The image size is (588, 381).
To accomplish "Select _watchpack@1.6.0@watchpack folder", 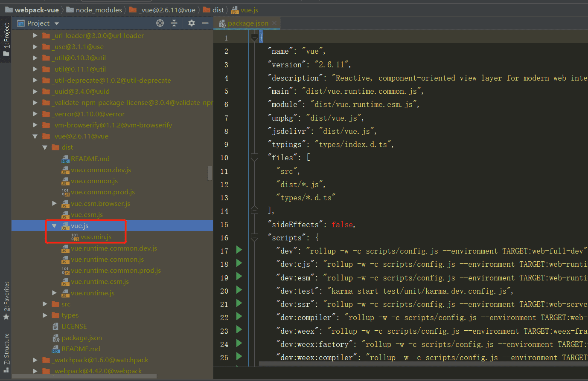I will click(x=101, y=360).
